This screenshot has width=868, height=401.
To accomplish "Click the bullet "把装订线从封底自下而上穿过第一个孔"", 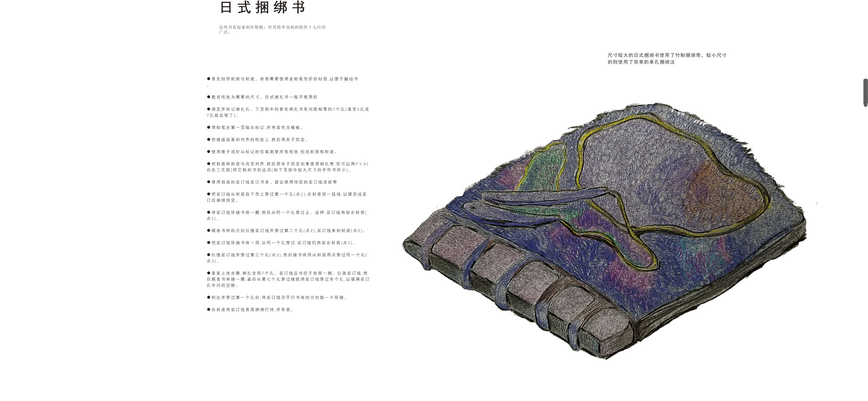I will coord(287,197).
